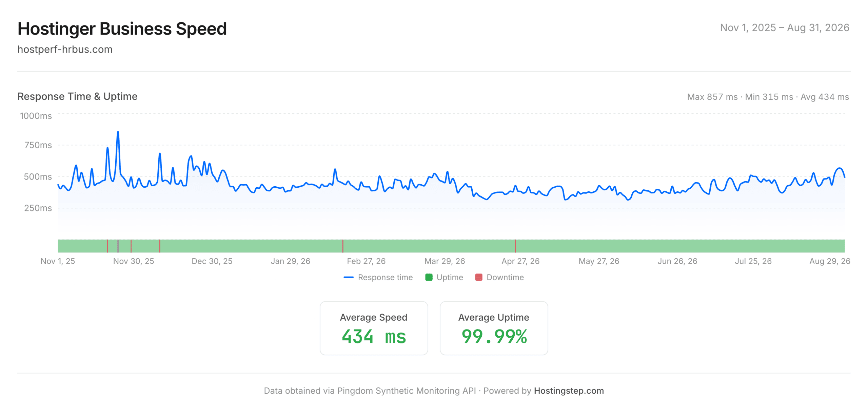Click the hostperf-hrbus.com domain text
Viewport: 868px width, 414px height.
coord(65,50)
